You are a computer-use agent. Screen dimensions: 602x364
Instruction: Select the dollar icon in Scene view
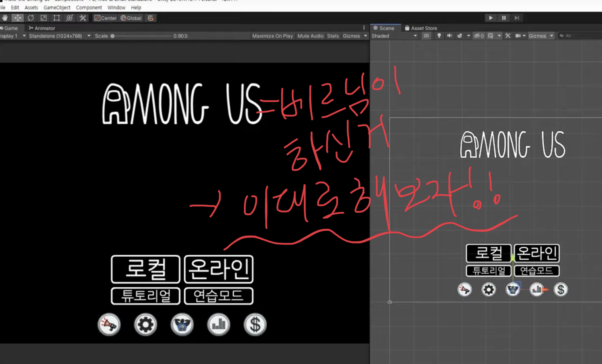(x=561, y=289)
